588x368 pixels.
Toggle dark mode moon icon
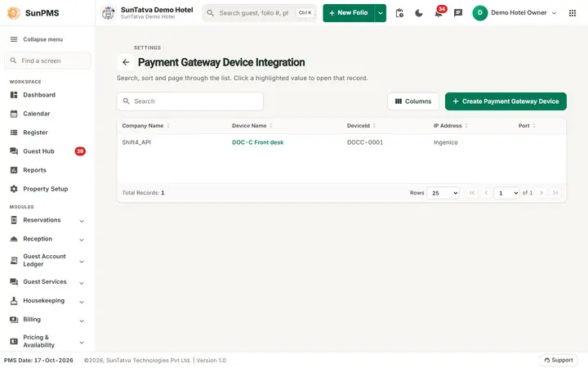419,13
